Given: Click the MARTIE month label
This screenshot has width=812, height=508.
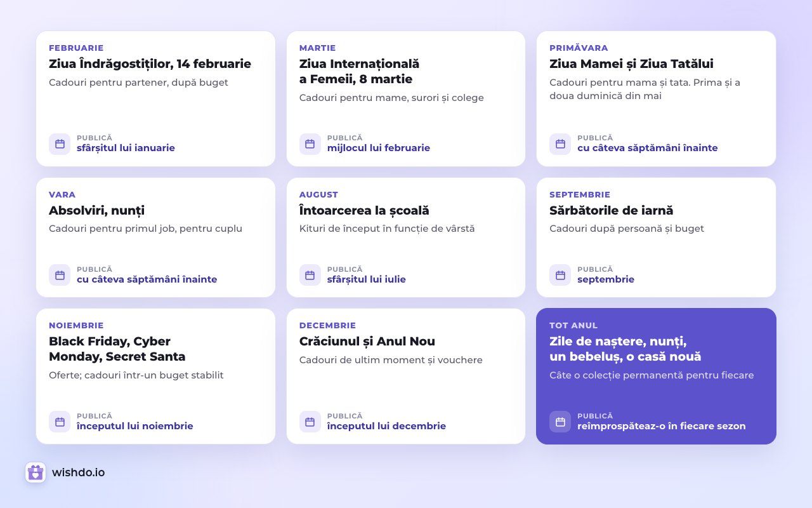Looking at the screenshot, I should (317, 48).
